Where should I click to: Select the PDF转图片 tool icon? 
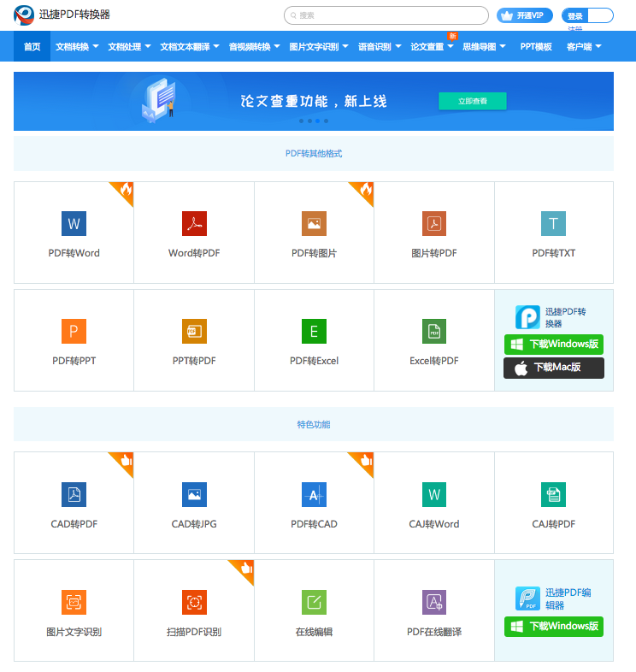pos(314,223)
